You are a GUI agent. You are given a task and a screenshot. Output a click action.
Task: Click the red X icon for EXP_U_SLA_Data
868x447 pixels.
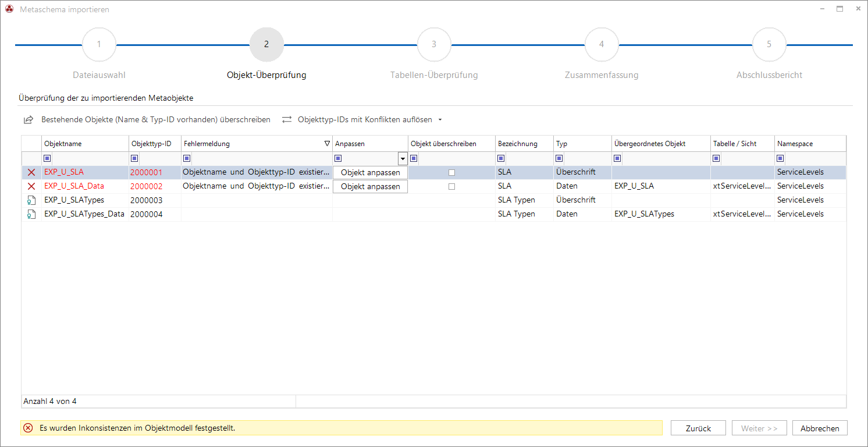pos(31,186)
